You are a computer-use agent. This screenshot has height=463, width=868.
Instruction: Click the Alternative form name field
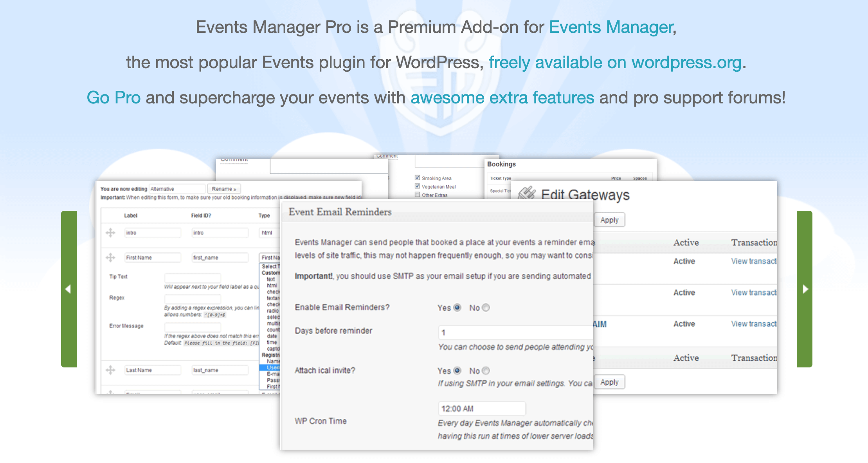coord(177,189)
